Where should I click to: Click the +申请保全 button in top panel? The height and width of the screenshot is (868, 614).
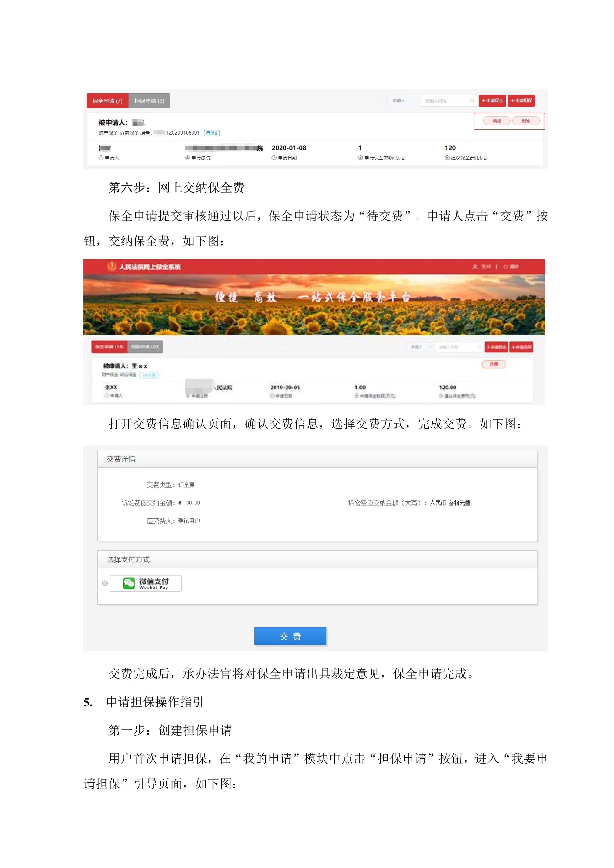click(492, 100)
